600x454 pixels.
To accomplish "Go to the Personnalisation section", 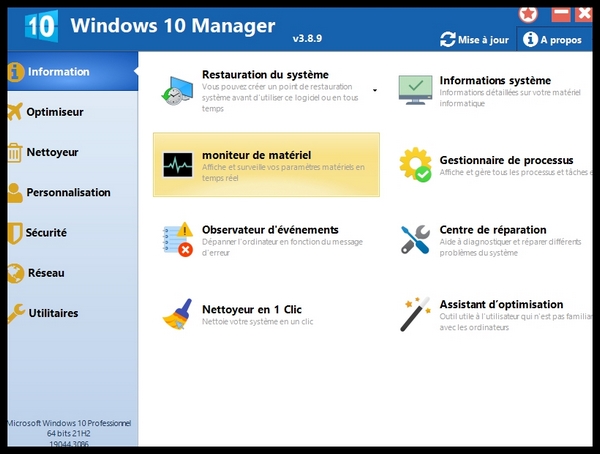I will (68, 192).
